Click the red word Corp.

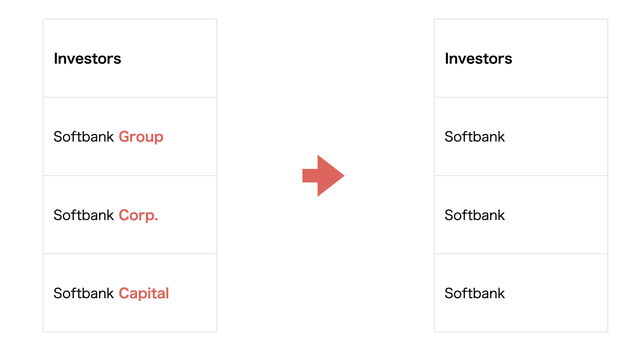pos(138,216)
